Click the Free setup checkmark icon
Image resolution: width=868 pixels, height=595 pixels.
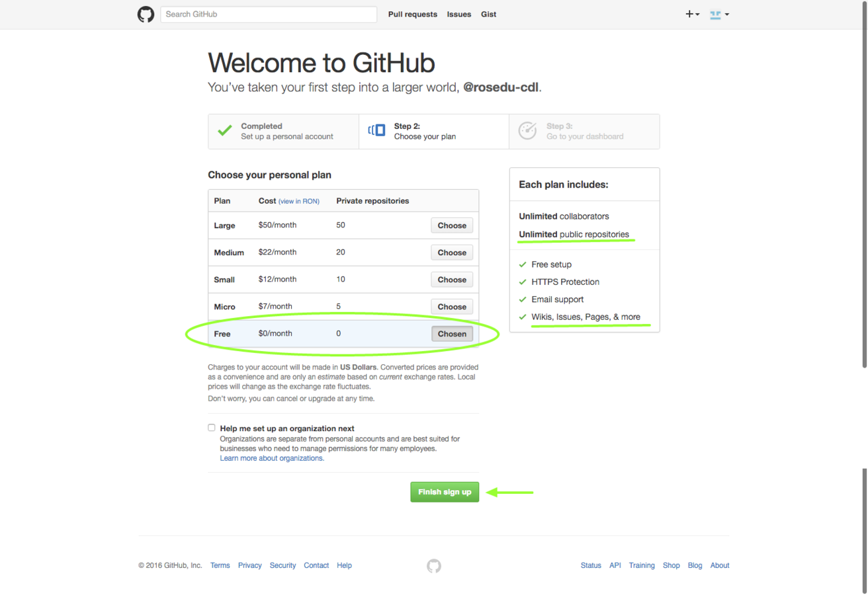point(523,264)
